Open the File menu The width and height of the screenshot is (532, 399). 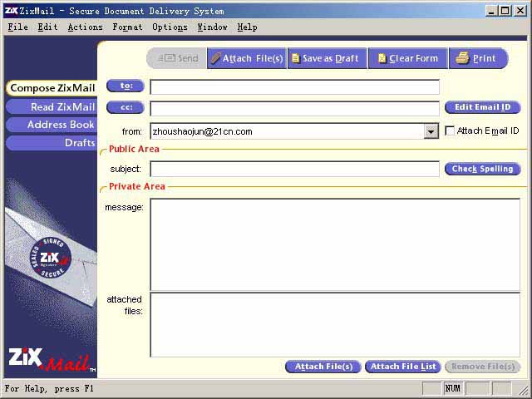pos(17,27)
